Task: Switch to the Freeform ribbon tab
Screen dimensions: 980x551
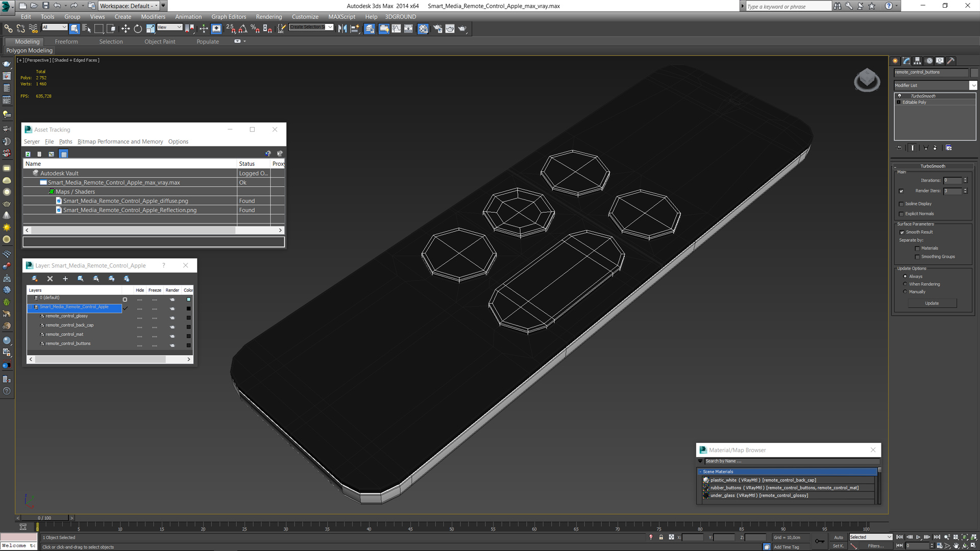Action: coord(66,42)
